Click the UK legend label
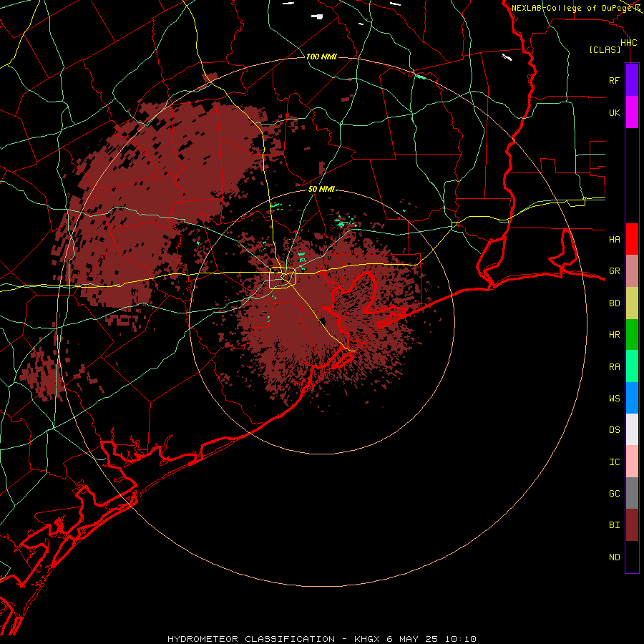Viewport: 644px width, 644px height. coord(614,112)
